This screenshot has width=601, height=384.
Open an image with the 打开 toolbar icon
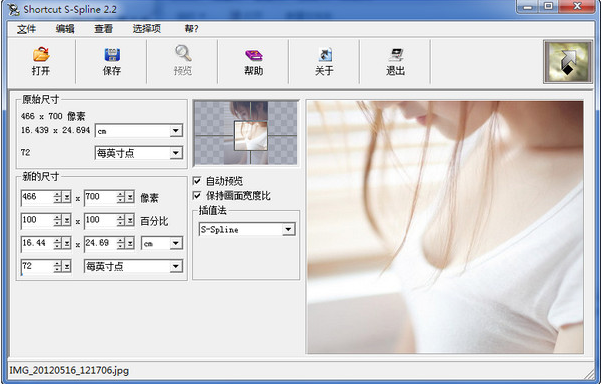(x=41, y=61)
